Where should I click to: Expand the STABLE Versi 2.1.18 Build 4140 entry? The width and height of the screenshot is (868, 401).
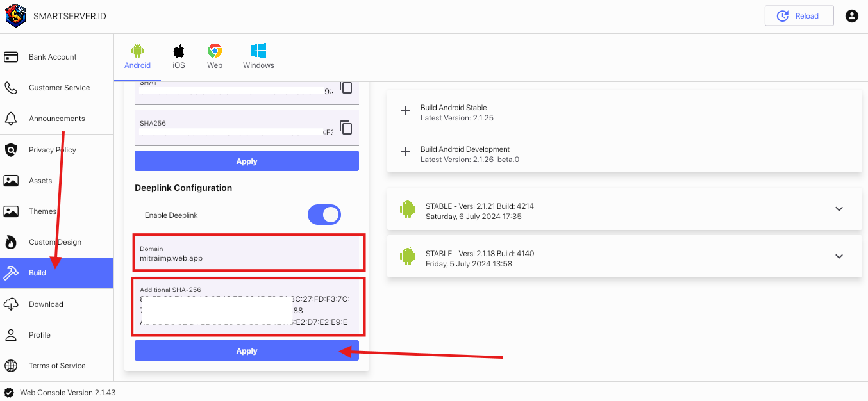tap(839, 256)
